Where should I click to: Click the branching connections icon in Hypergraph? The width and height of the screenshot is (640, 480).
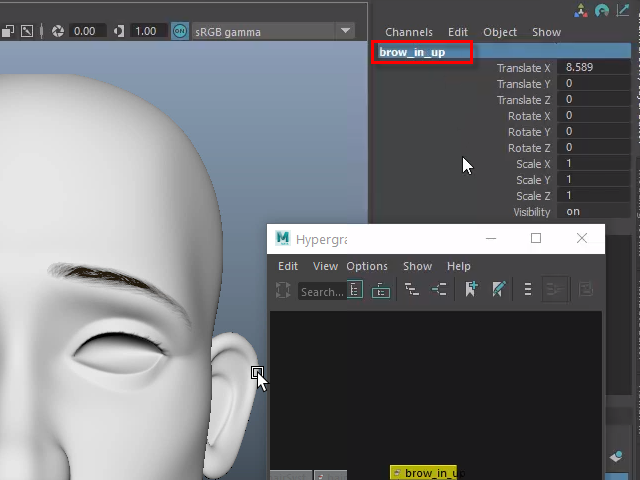(x=439, y=289)
